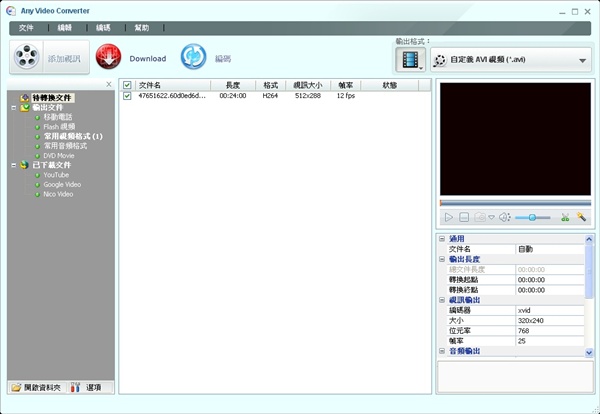
Task: Close the left file tree panel
Action: [109, 84]
